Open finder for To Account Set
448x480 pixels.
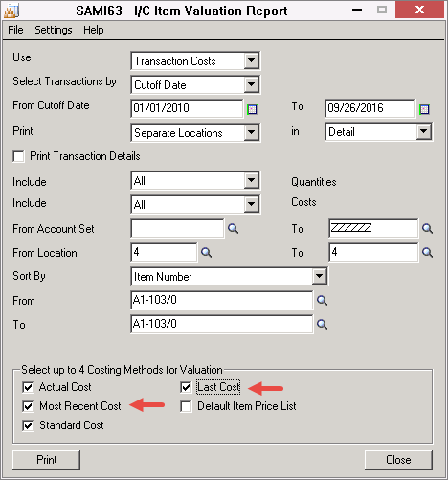tap(427, 229)
